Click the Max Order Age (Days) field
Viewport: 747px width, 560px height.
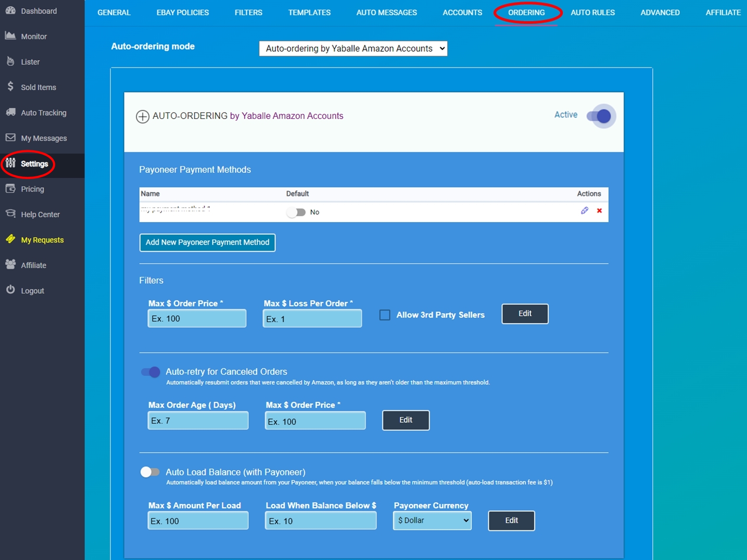198,421
